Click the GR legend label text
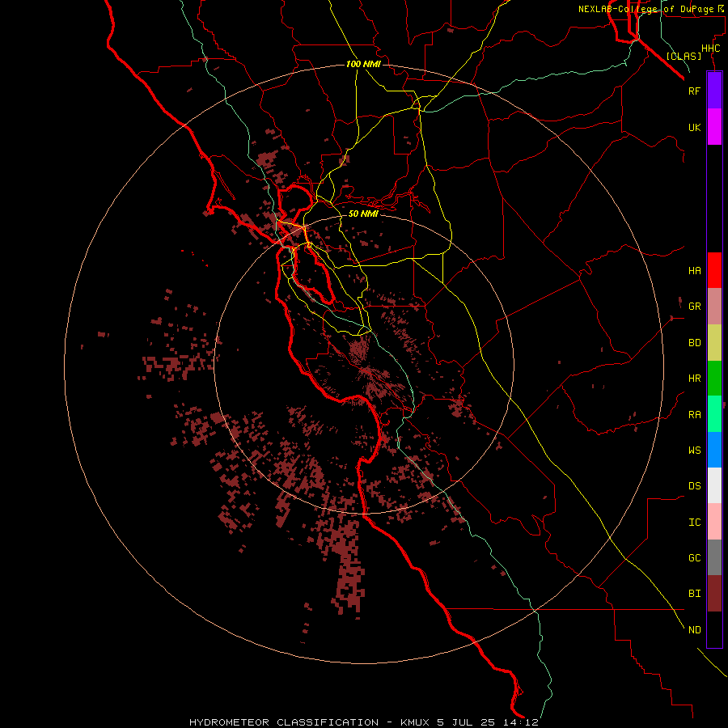Screen dimensions: 728x728 [694, 307]
